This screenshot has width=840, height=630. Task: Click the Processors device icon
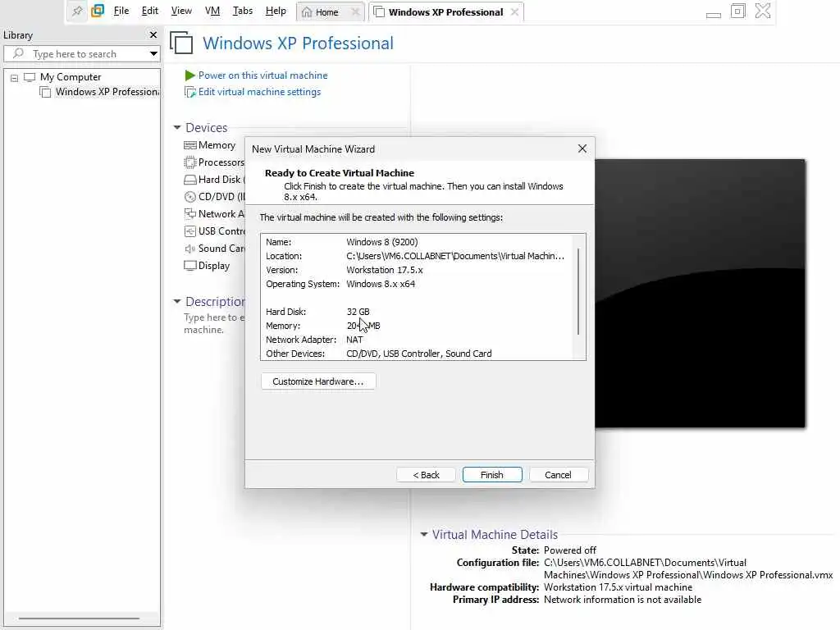(189, 162)
